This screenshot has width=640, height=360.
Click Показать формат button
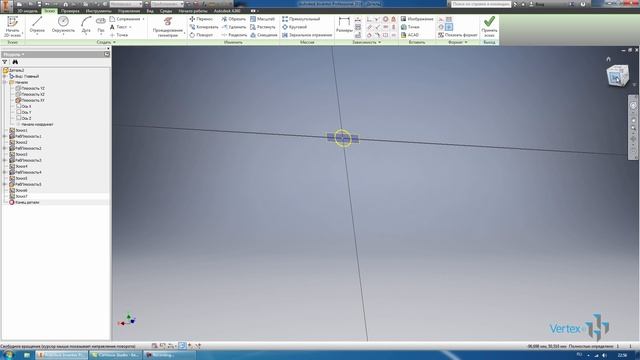tap(458, 35)
